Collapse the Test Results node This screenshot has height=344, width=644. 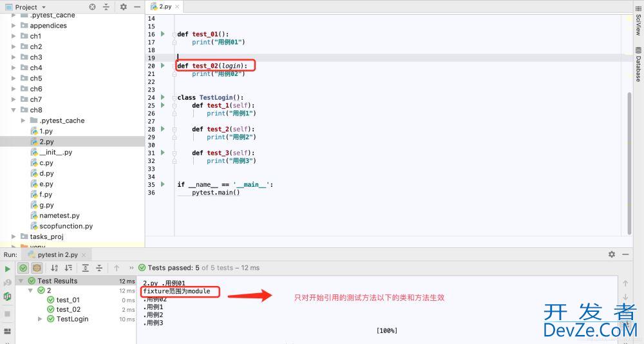click(x=21, y=281)
